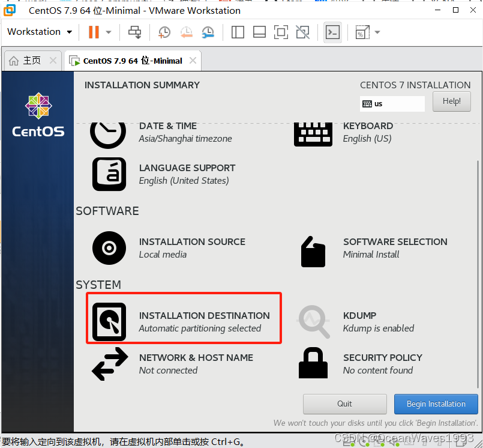Switch to full screen mode

[281, 32]
